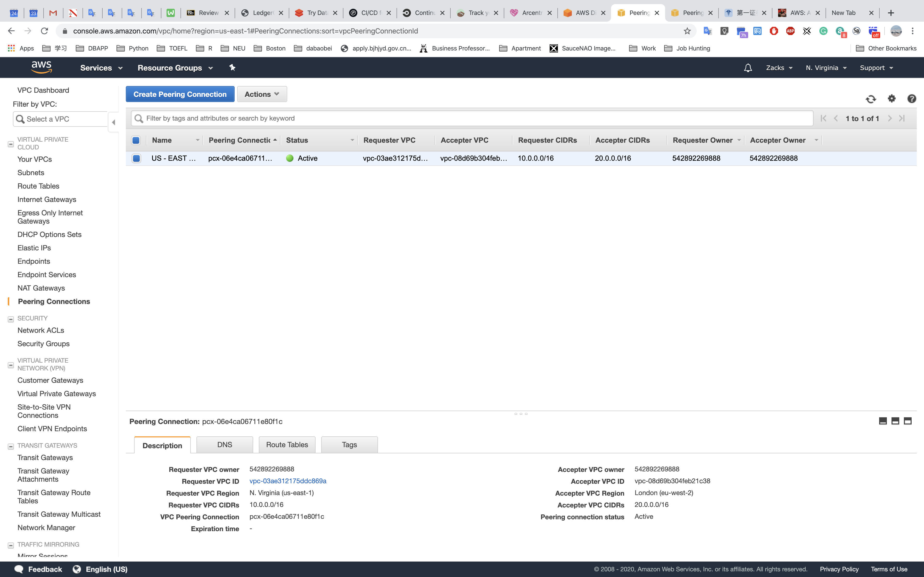Click the AWS logo home icon
Image resolution: width=924 pixels, height=577 pixels.
click(41, 67)
